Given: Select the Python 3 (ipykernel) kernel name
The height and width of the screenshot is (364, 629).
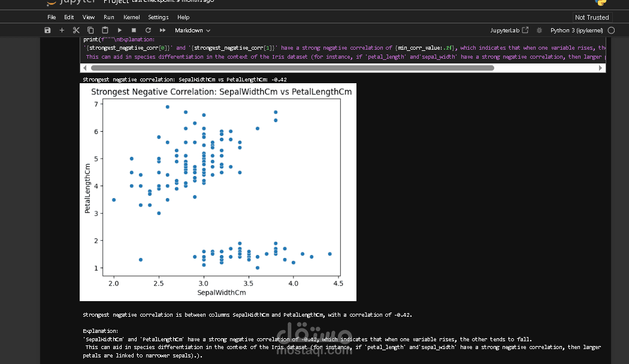Looking at the screenshot, I should (x=576, y=31).
